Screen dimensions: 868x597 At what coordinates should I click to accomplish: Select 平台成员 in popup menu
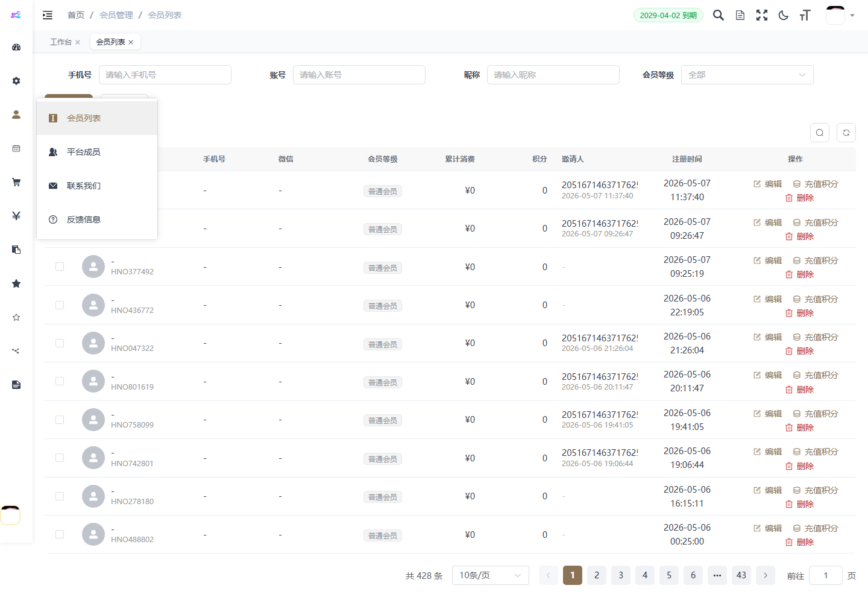tap(97, 152)
